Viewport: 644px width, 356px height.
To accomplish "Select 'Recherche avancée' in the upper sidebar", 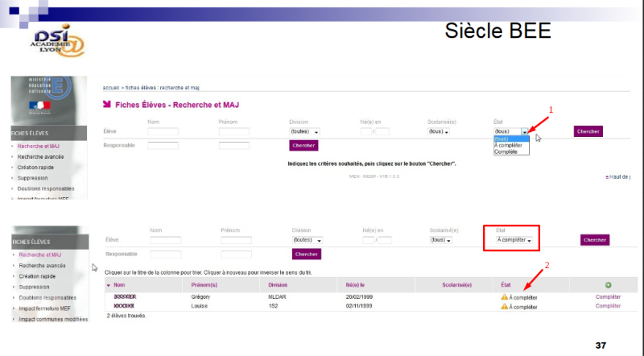I will pos(40,157).
